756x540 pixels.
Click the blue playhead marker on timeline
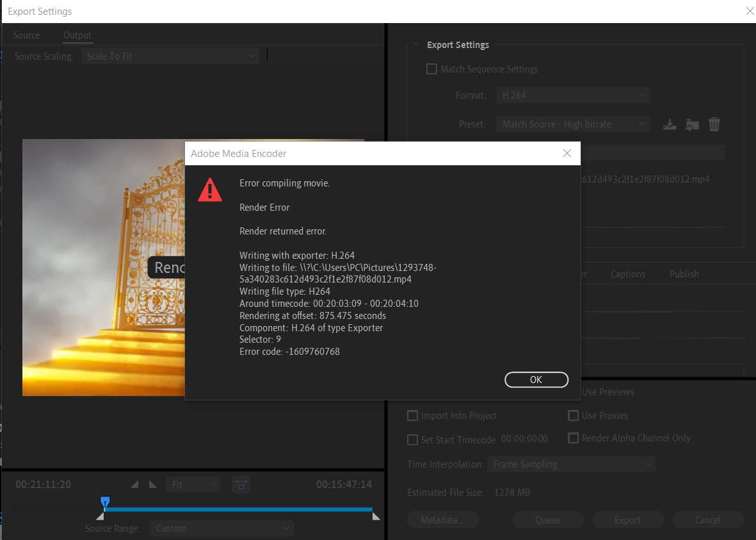(105, 502)
